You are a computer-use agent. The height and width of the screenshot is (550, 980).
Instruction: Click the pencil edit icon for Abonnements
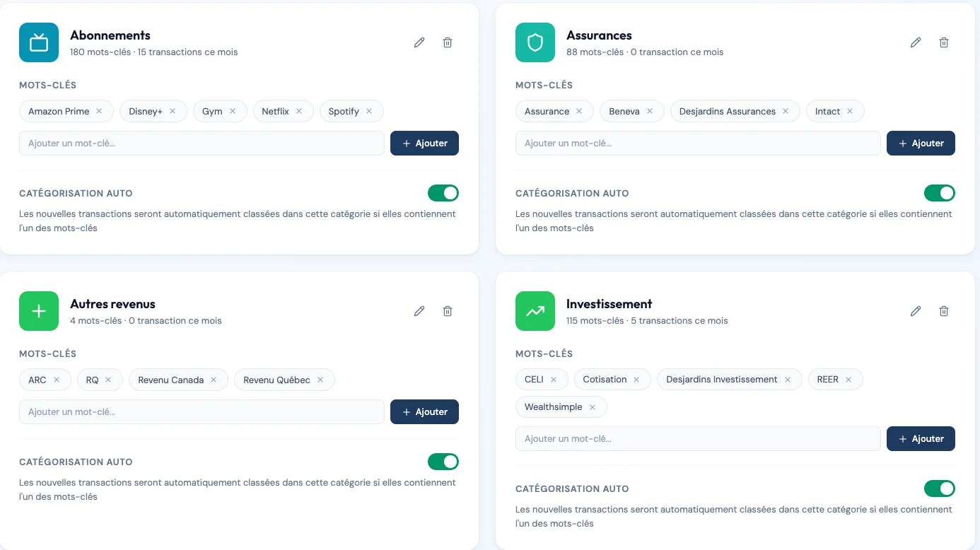coord(419,42)
